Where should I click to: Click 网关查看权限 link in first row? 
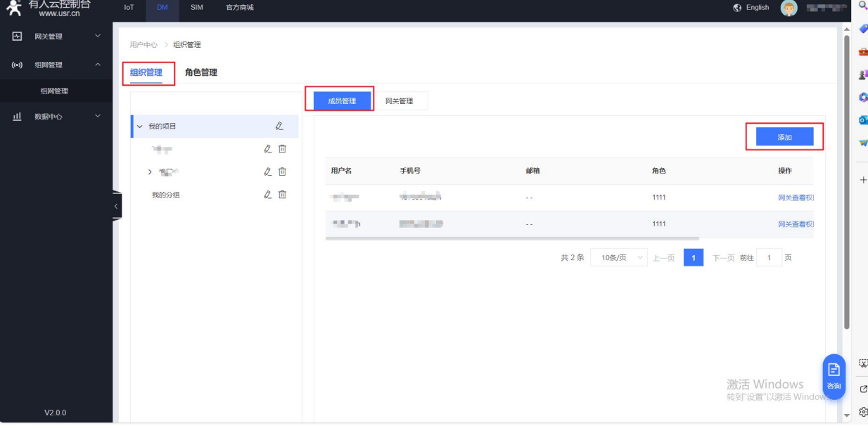tap(796, 197)
